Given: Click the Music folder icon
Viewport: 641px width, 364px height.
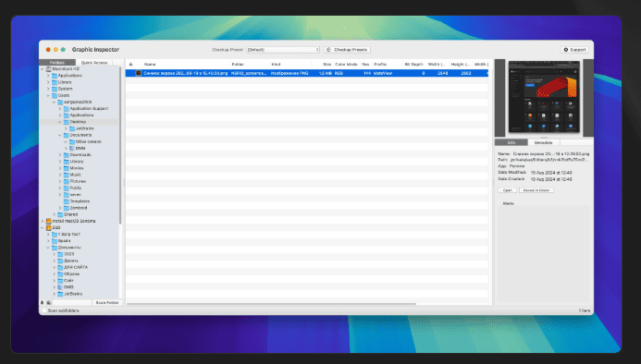Looking at the screenshot, I should (x=67, y=175).
